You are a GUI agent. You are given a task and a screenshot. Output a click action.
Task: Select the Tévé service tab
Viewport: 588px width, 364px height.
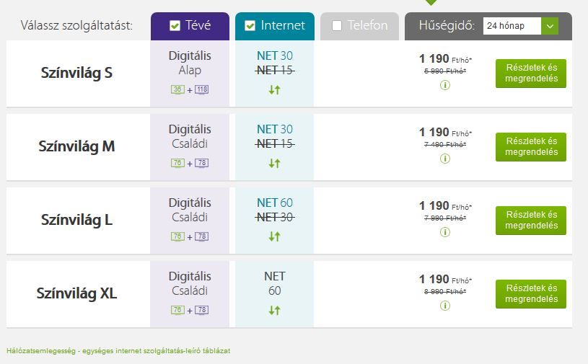[190, 26]
